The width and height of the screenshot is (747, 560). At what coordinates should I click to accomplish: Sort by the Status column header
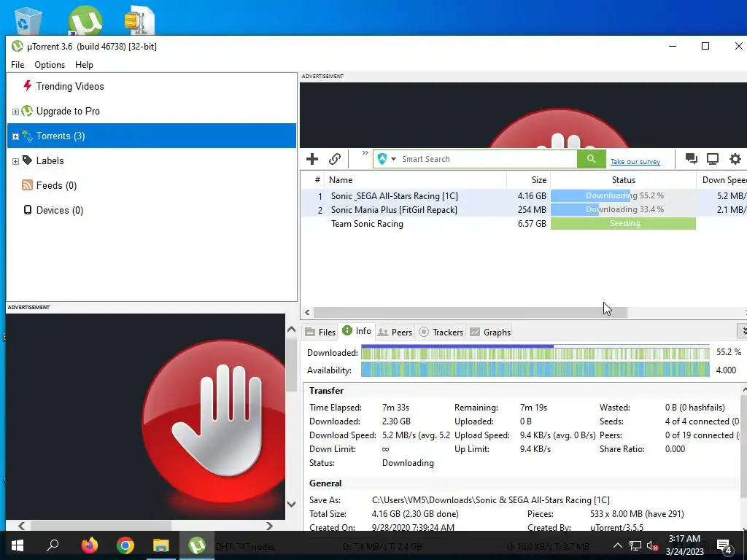[623, 180]
